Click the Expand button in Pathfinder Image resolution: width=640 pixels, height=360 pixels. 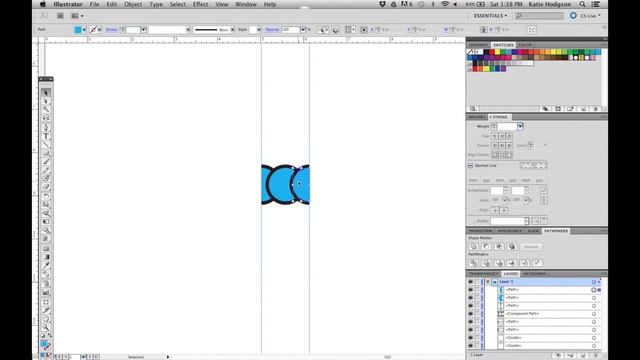pos(531,247)
